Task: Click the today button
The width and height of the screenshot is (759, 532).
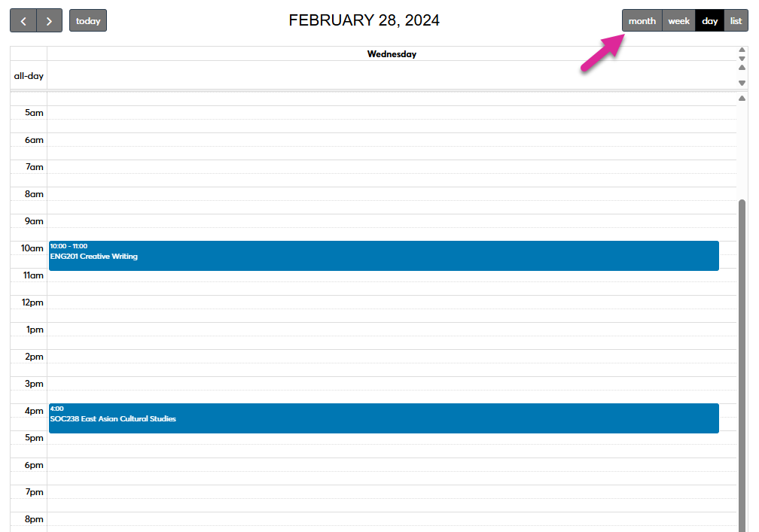Action: pos(87,20)
